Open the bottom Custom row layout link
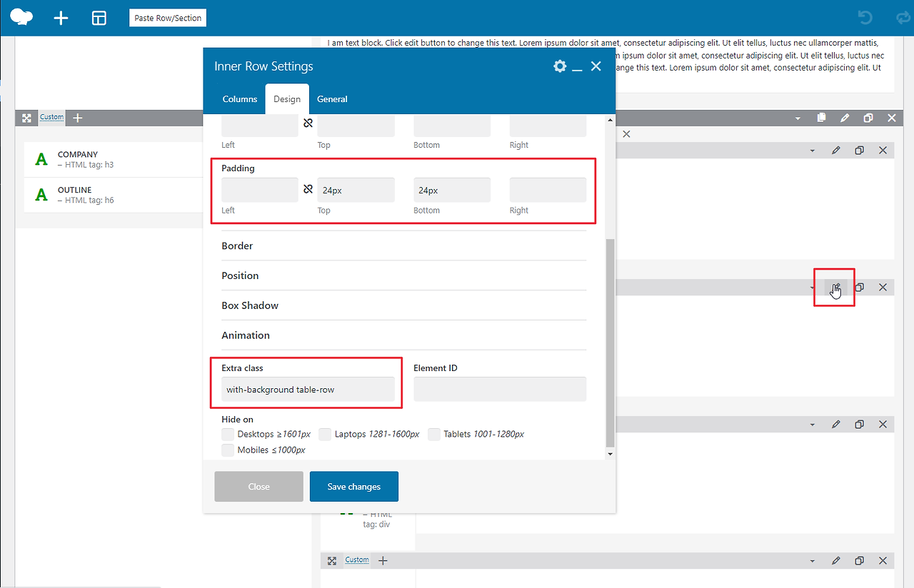 point(357,560)
